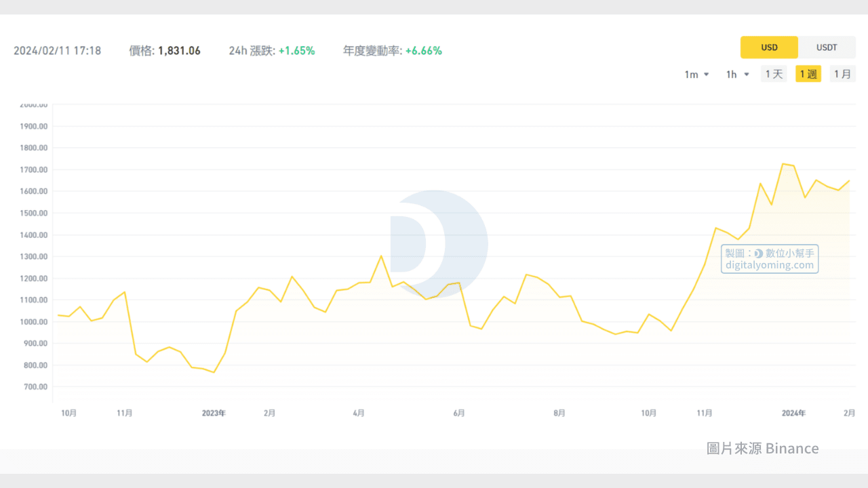Screen dimensions: 868x488
Task: Click the price value 1,831.06
Action: click(x=179, y=51)
